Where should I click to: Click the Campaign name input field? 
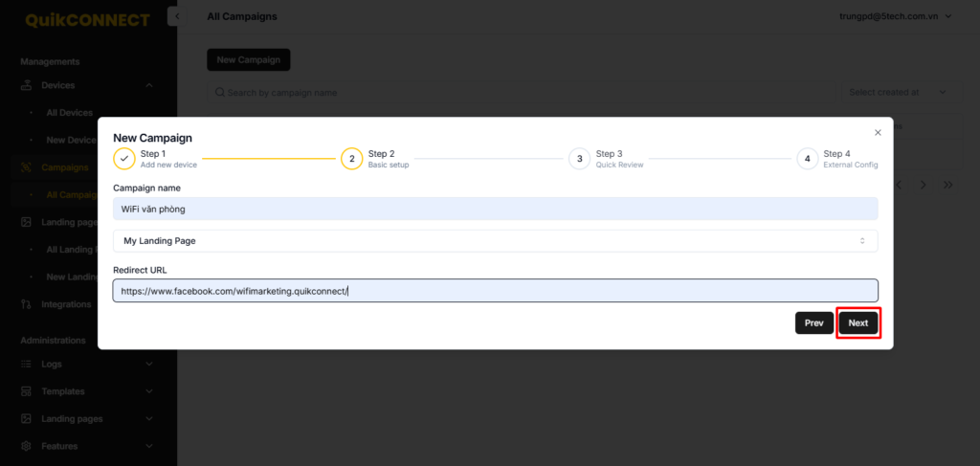point(495,209)
